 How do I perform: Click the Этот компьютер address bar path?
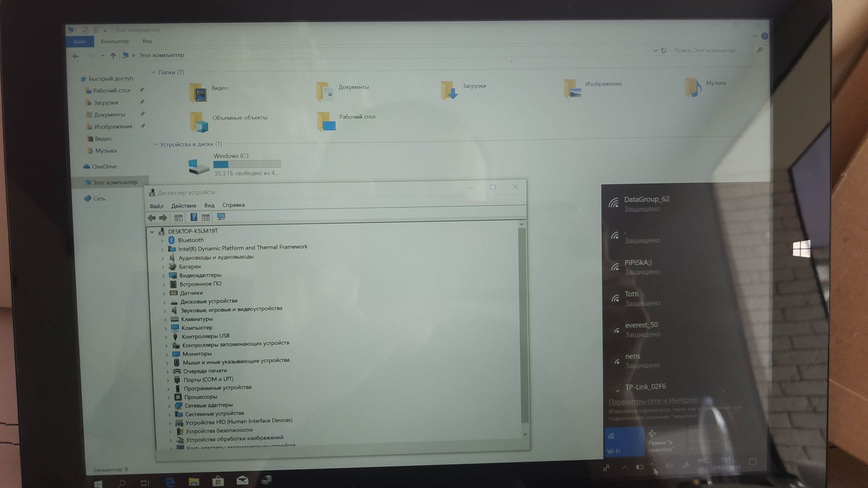(x=161, y=55)
